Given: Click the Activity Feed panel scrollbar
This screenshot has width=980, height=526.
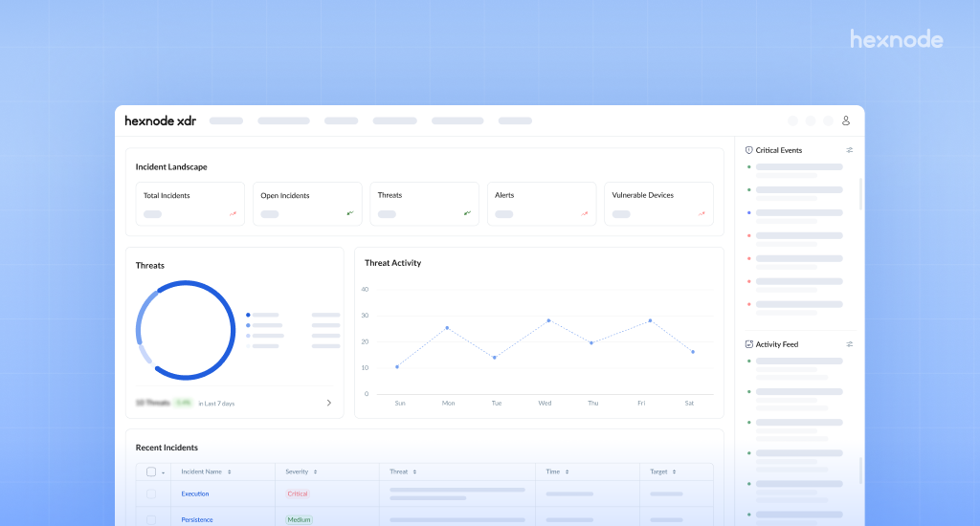Looking at the screenshot, I should click(860, 471).
